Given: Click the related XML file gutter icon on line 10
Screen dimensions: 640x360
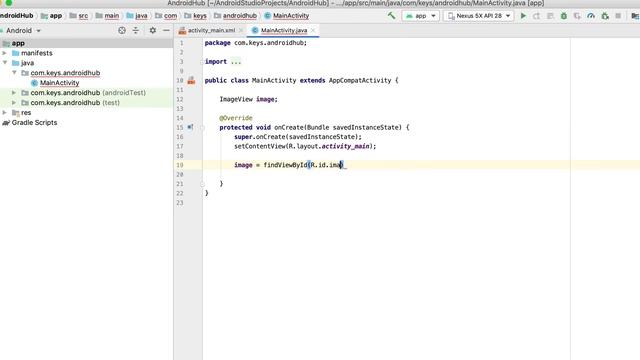Looking at the screenshot, I should pos(191,80).
